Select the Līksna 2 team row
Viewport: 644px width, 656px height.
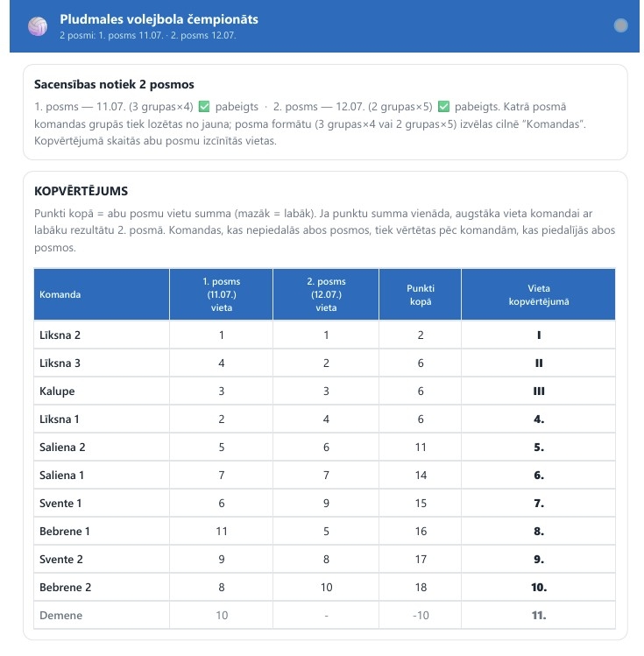pyautogui.click(x=325, y=335)
